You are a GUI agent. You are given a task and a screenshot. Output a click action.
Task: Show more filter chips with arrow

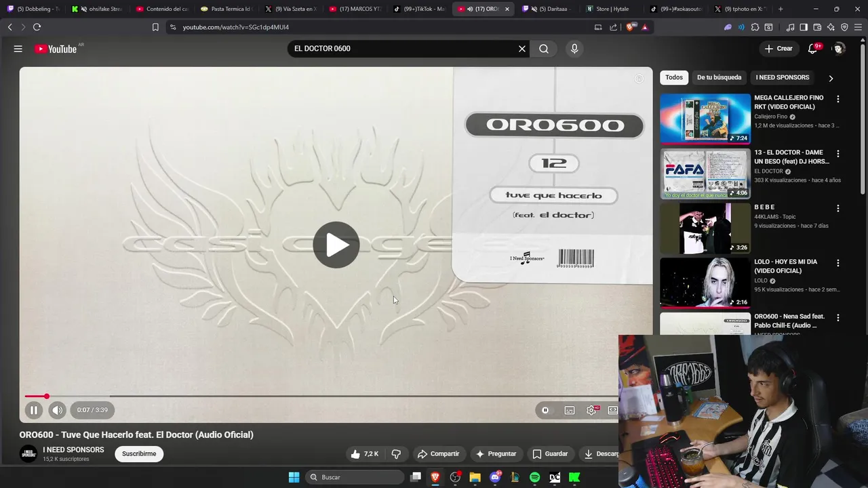click(831, 78)
